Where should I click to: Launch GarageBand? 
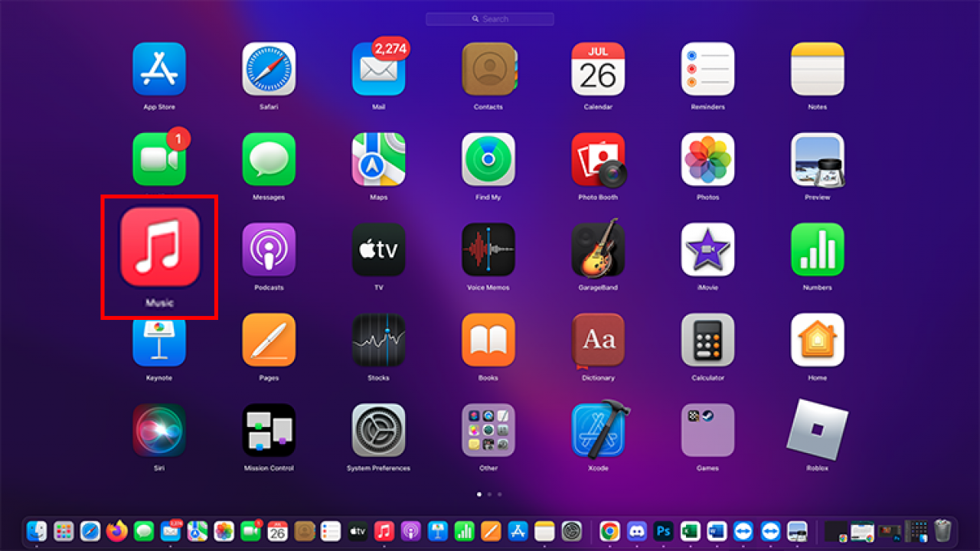(x=598, y=249)
